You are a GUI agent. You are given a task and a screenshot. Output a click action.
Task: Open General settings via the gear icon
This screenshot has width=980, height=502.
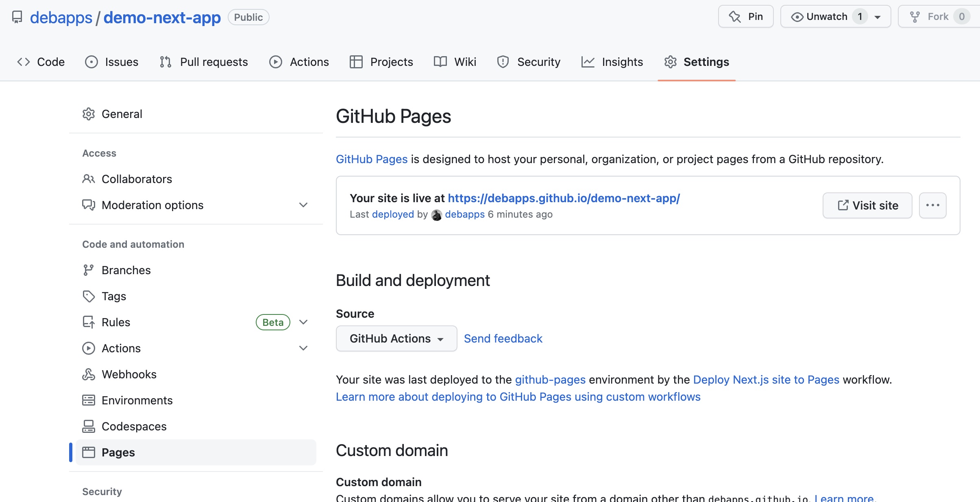89,114
